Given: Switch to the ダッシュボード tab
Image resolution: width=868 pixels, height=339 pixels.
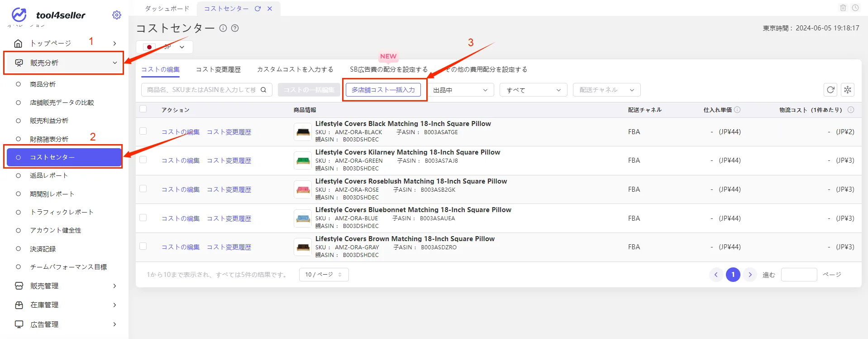Looking at the screenshot, I should coord(167,9).
